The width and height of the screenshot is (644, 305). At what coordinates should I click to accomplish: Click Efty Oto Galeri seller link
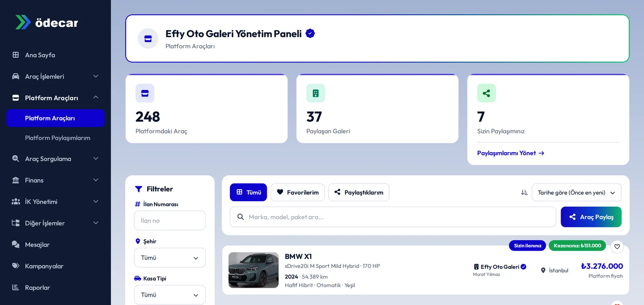click(x=500, y=267)
